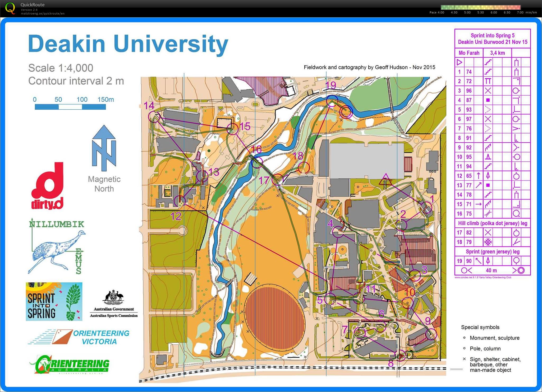Click the Deakin University map title
The width and height of the screenshot is (542, 392).
(x=128, y=44)
